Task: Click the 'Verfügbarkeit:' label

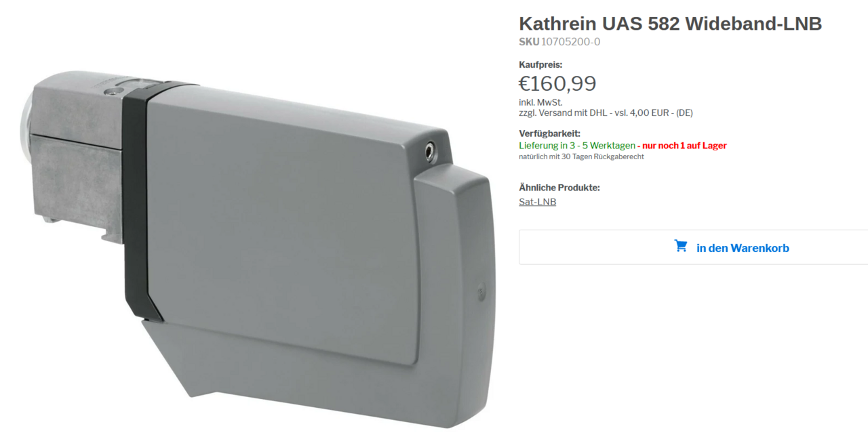Action: pyautogui.click(x=550, y=133)
